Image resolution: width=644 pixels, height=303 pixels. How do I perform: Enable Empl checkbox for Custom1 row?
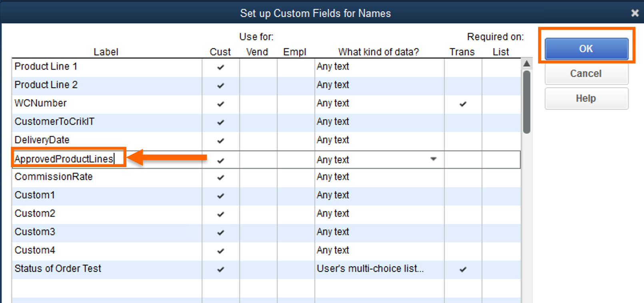pos(296,195)
